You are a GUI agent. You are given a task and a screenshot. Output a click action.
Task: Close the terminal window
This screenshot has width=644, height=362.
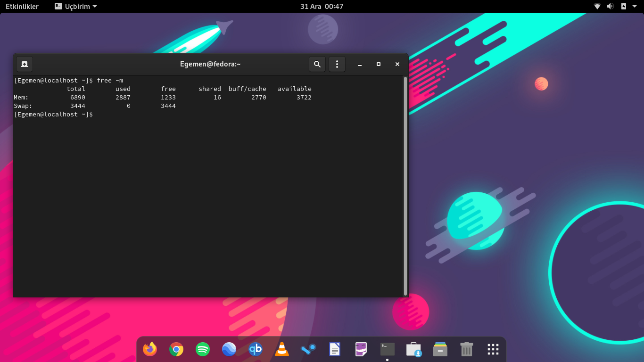coord(397,64)
